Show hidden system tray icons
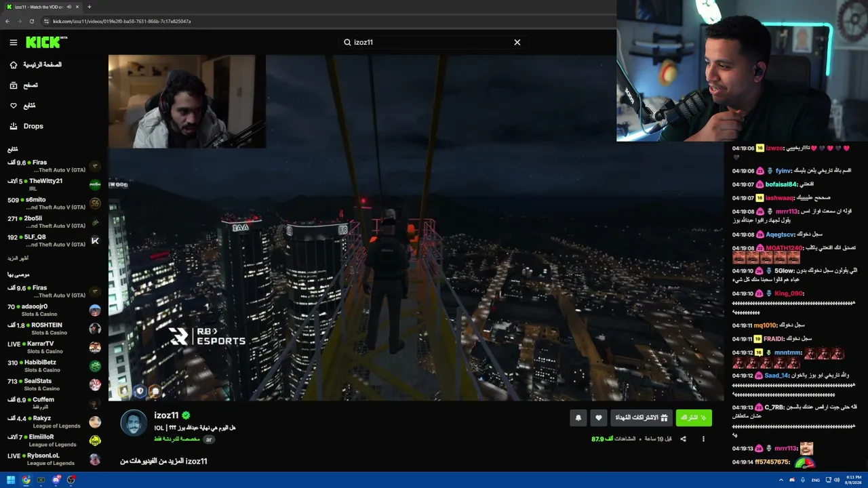Screen dimensions: 868x488 (x=781, y=480)
